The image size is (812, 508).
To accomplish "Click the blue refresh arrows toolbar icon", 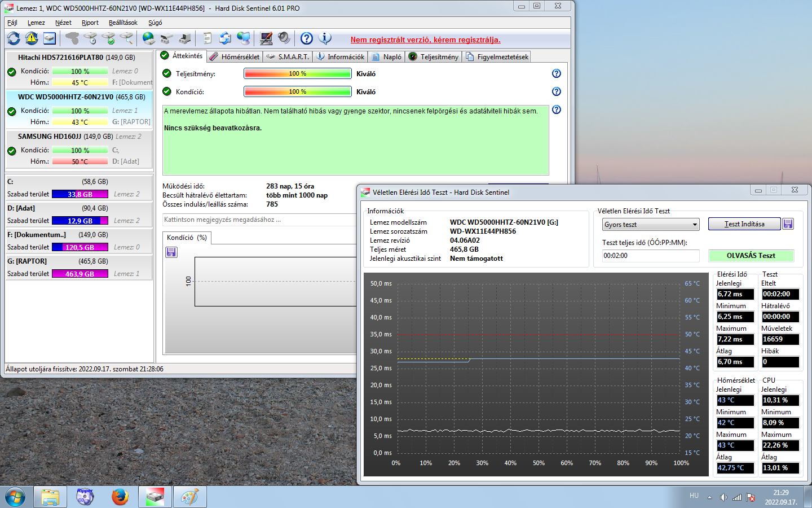I will point(14,38).
